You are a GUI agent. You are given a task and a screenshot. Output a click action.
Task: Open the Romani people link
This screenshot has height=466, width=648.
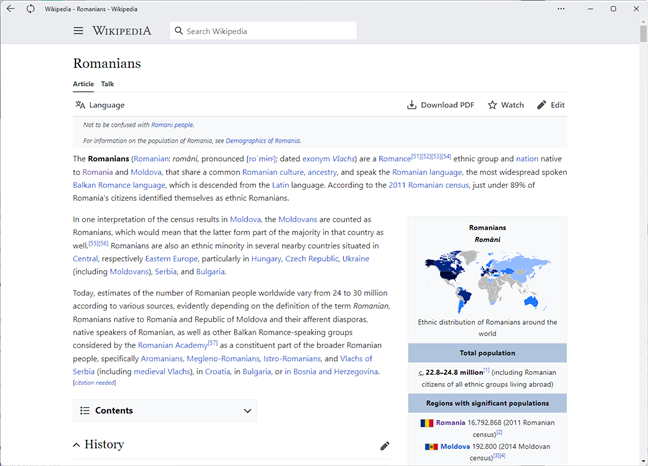click(x=172, y=125)
